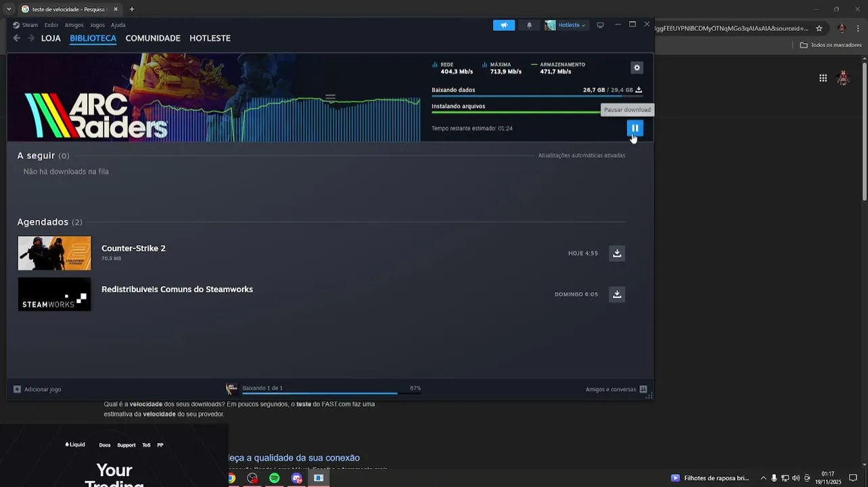Click 'Atualizações automáticas ativadas' text
The width and height of the screenshot is (868, 487).
point(581,156)
